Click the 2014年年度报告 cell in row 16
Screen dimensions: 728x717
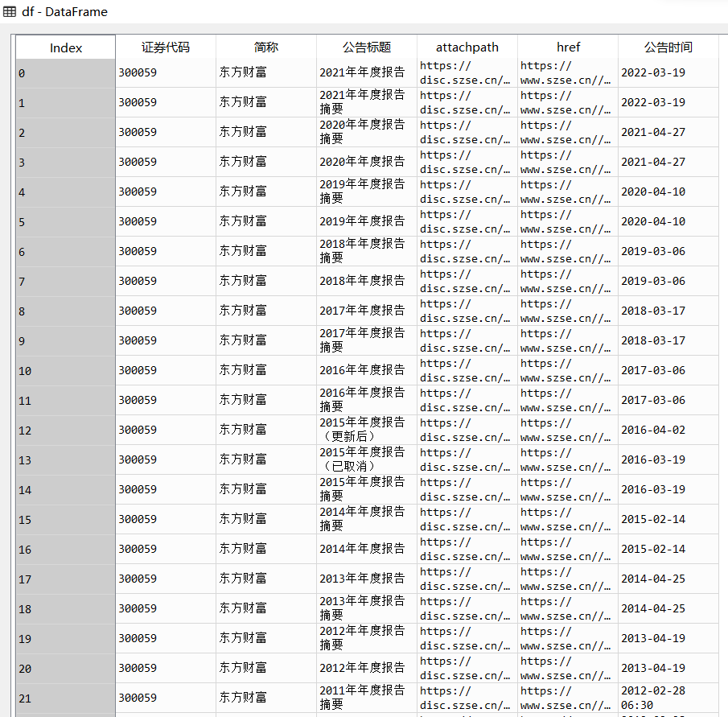click(x=367, y=549)
